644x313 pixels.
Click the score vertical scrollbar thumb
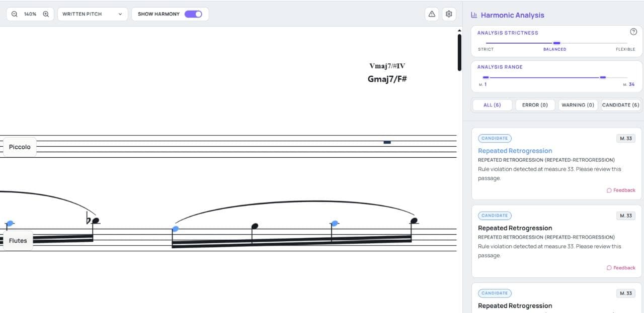459,52
